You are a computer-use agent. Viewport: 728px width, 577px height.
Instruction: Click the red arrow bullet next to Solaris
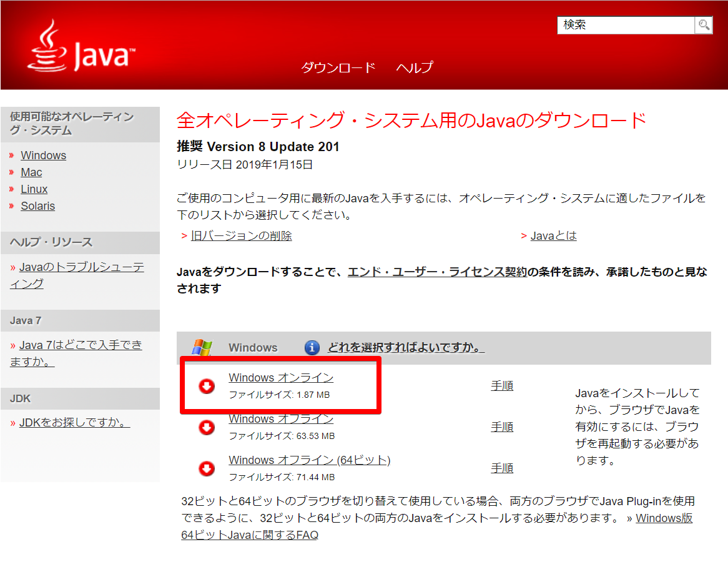click(x=12, y=205)
